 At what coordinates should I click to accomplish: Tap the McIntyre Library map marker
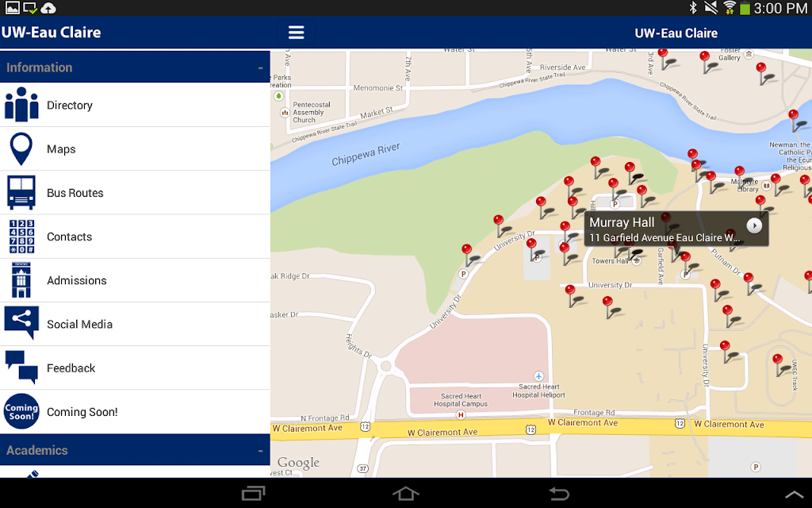[x=767, y=186]
